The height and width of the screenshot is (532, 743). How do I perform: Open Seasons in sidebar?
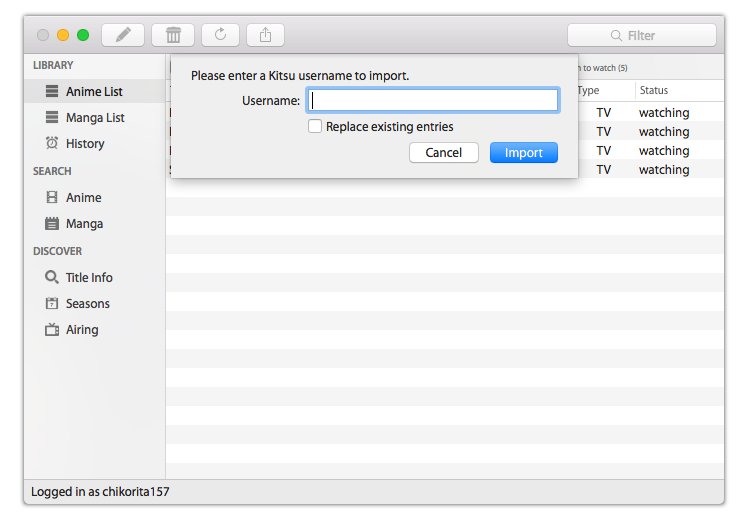[95, 303]
